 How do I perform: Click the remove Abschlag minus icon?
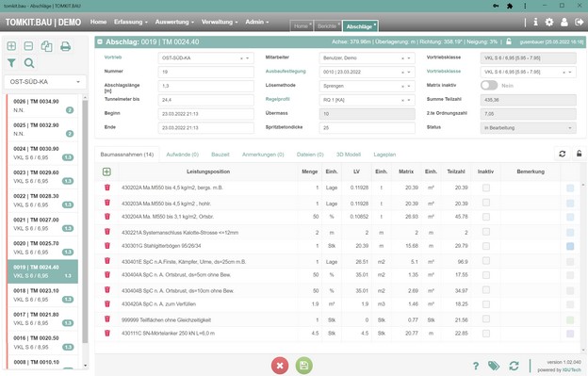click(28, 46)
